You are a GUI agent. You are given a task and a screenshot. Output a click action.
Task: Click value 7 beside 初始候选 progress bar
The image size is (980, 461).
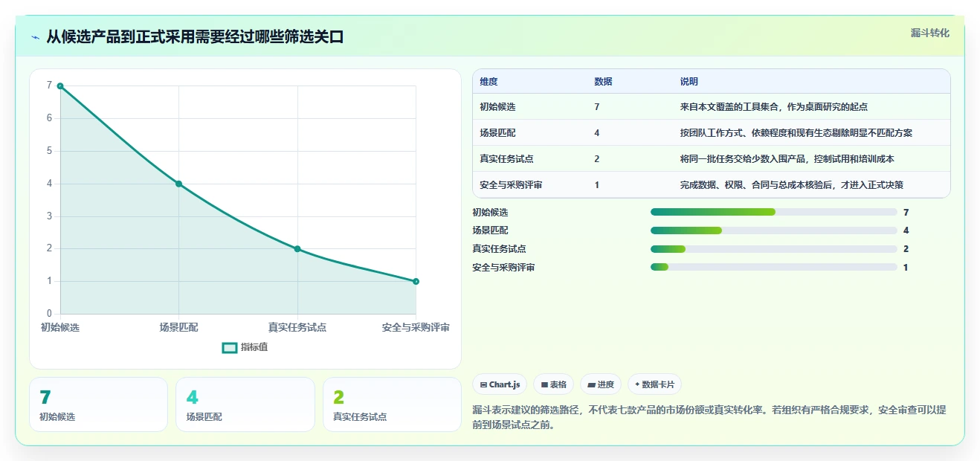pyautogui.click(x=906, y=213)
